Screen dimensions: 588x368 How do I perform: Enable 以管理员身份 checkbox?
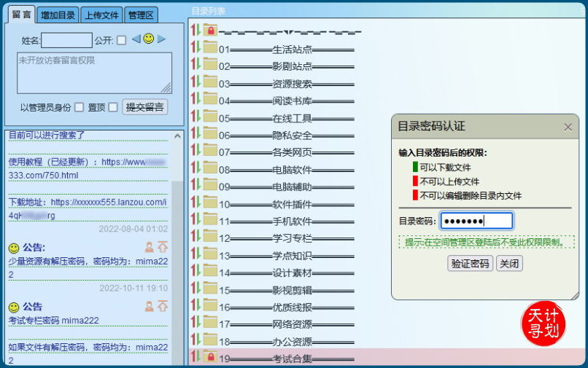[79, 108]
